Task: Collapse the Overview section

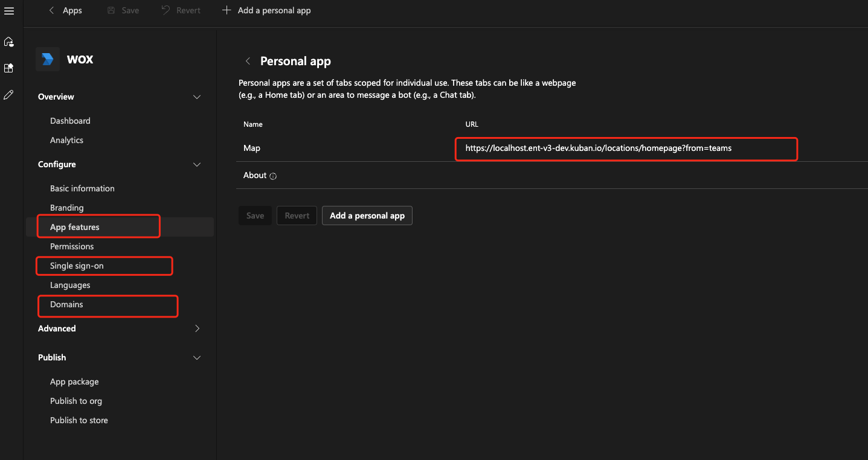Action: pyautogui.click(x=196, y=97)
